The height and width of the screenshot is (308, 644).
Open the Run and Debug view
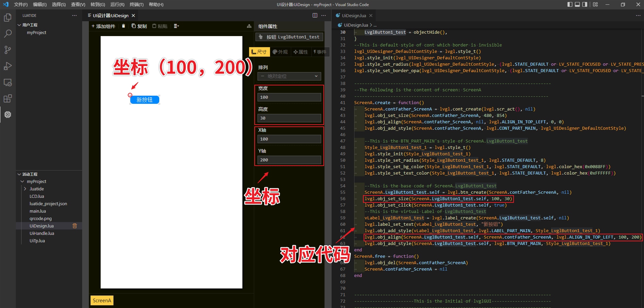8,66
